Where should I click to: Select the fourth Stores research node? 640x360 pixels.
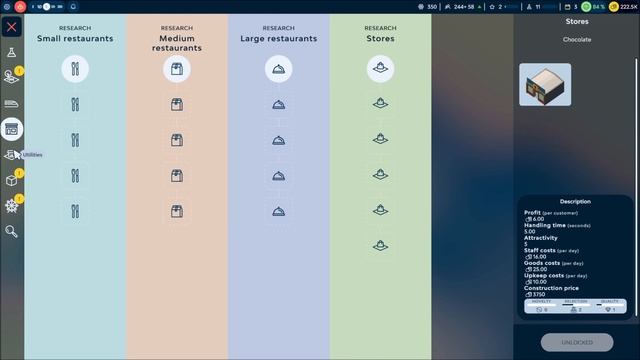pos(380,174)
